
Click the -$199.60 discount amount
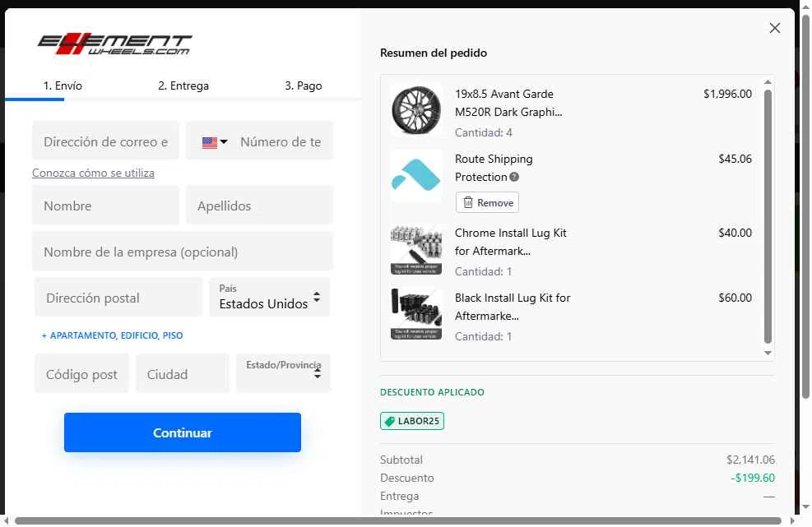753,478
